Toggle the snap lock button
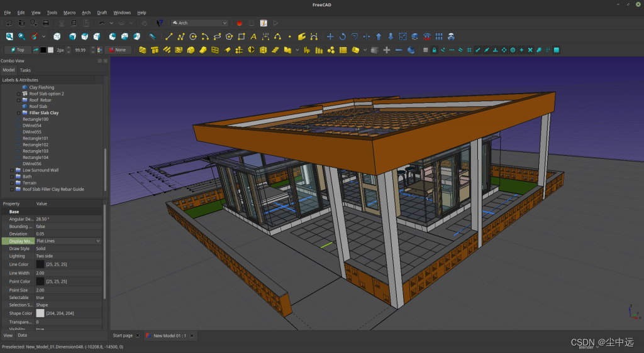The image size is (644, 353). coord(434,50)
